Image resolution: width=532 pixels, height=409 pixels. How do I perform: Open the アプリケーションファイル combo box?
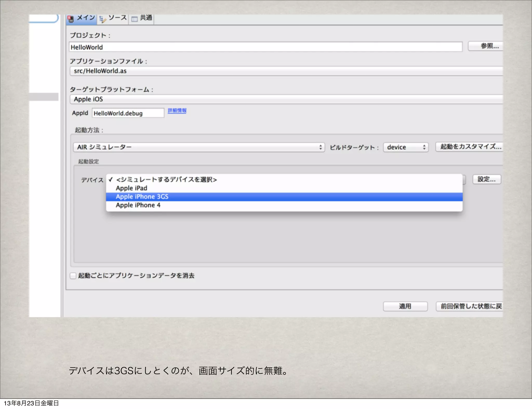[286, 71]
